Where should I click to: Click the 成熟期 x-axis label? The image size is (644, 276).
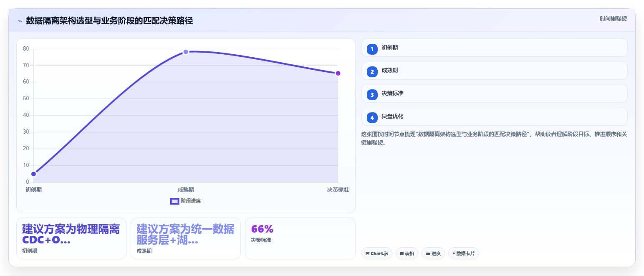click(186, 190)
